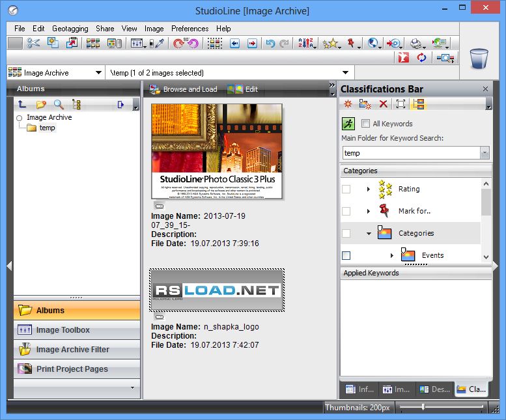Viewport: 506px width, 420px height.
Task: Click the Edit button in browse bar
Action: pos(242,89)
